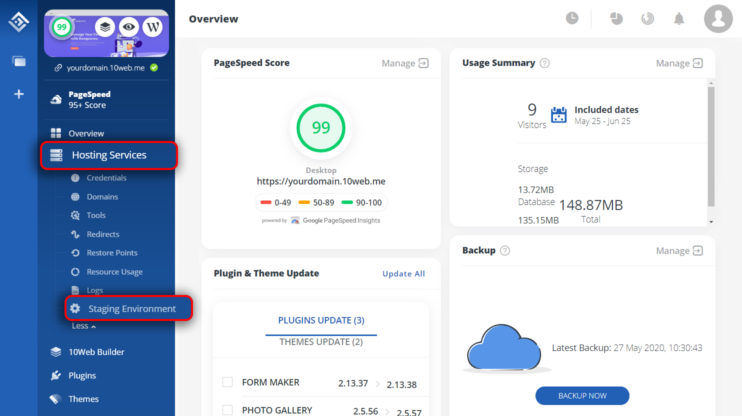
Task: Check the FORM MAKER checkbox
Action: (228, 382)
